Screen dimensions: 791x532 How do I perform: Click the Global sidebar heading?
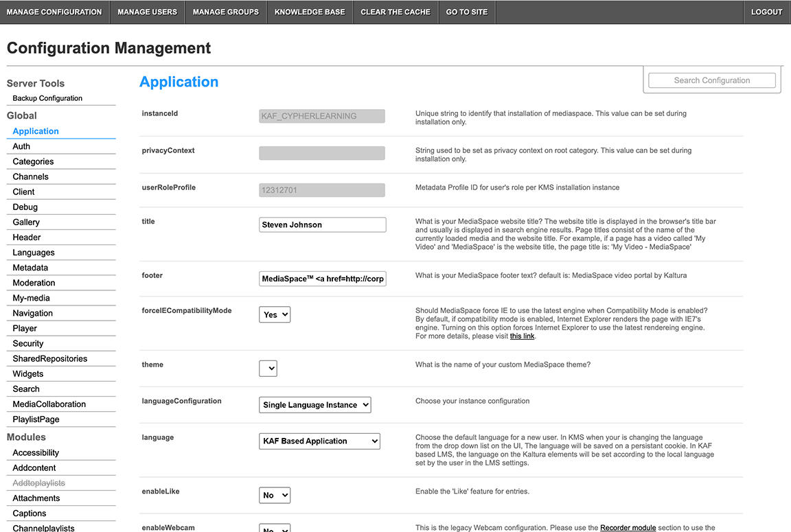tap(22, 115)
